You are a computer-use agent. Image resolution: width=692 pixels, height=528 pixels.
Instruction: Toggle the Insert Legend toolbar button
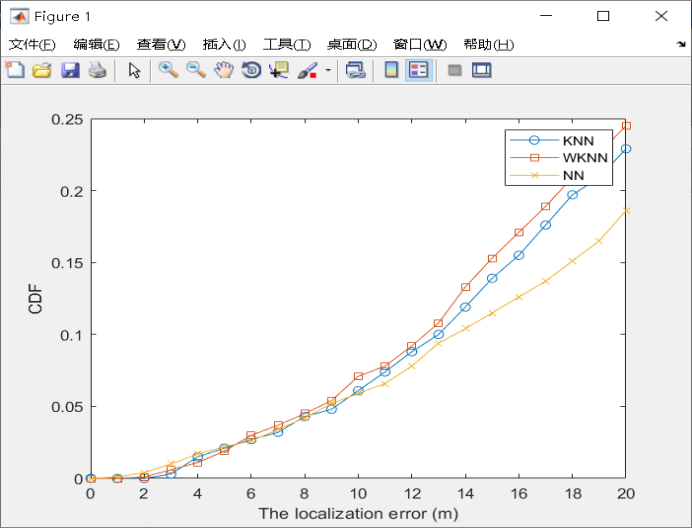coord(418,70)
